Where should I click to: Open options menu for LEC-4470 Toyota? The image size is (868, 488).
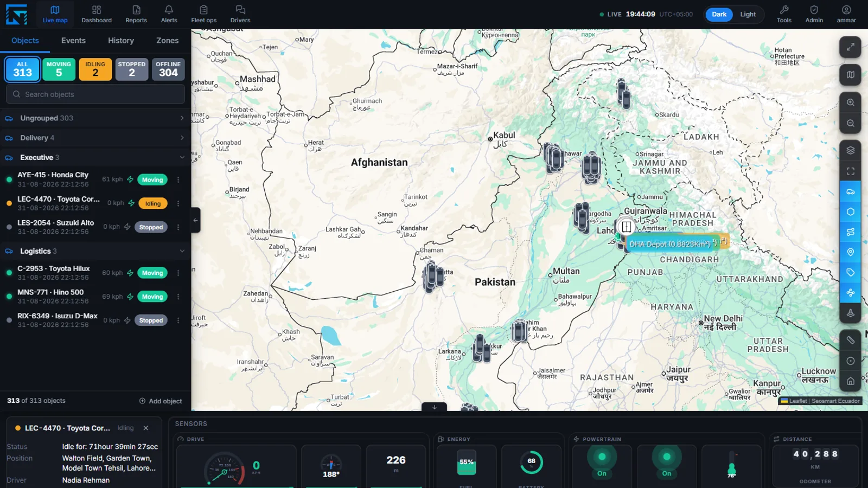(178, 203)
